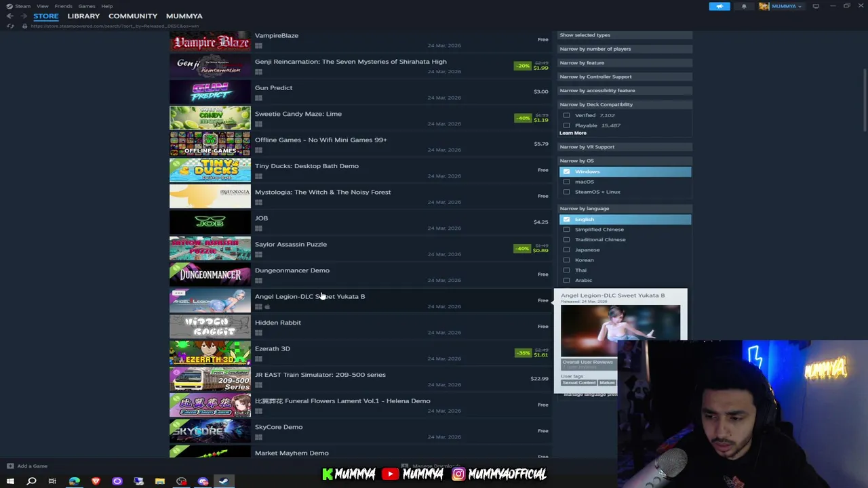The height and width of the screenshot is (488, 868).
Task: Click the Ezerath 3D thumbnail
Action: pyautogui.click(x=210, y=352)
